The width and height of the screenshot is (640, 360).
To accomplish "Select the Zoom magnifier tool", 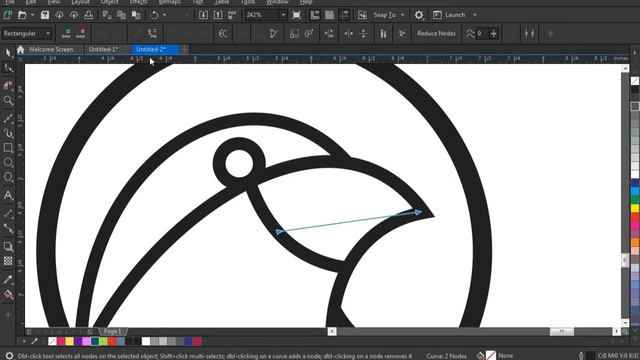I will (x=8, y=100).
